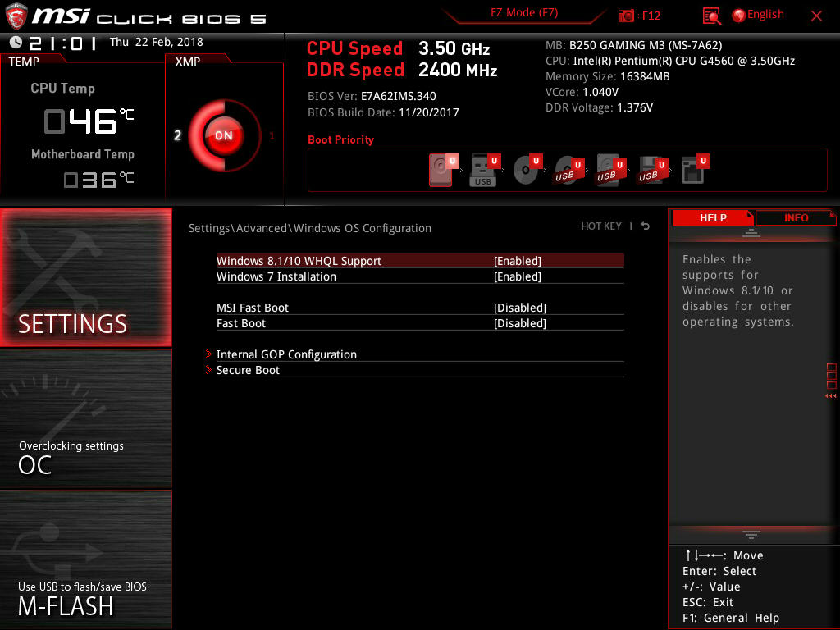Toggle the XMP ON button
The width and height of the screenshot is (840, 630).
pos(224,135)
